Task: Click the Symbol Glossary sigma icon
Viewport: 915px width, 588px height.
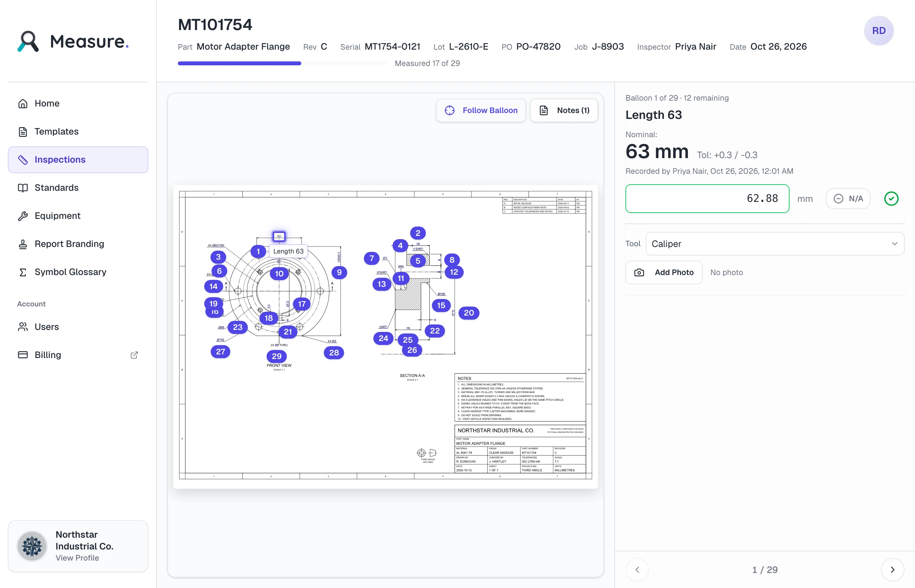Action: [x=23, y=272]
